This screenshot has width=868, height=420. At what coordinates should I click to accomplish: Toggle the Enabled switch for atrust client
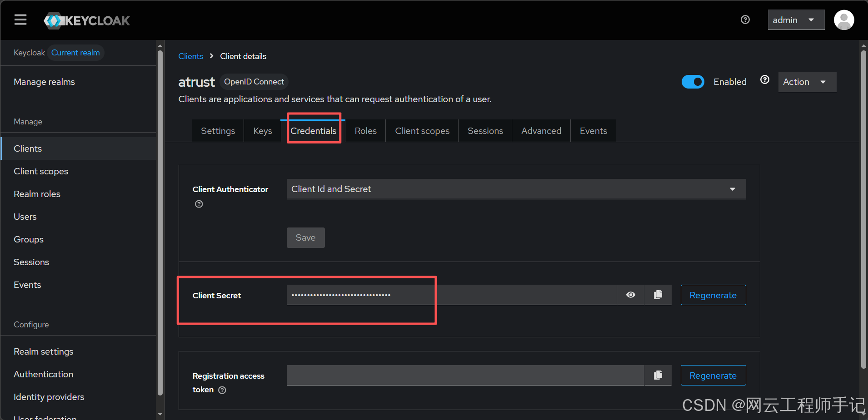(x=693, y=82)
